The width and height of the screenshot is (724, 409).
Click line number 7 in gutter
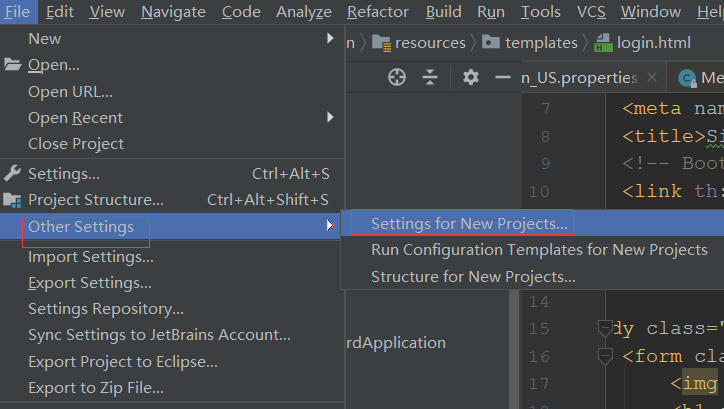pos(545,109)
